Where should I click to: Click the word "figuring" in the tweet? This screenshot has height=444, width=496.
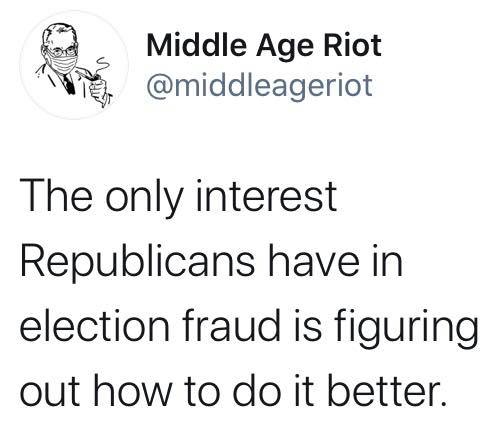(406, 329)
